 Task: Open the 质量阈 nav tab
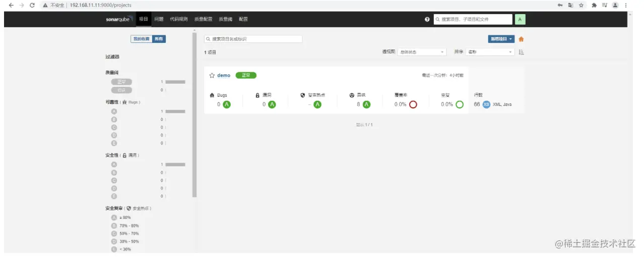(225, 19)
